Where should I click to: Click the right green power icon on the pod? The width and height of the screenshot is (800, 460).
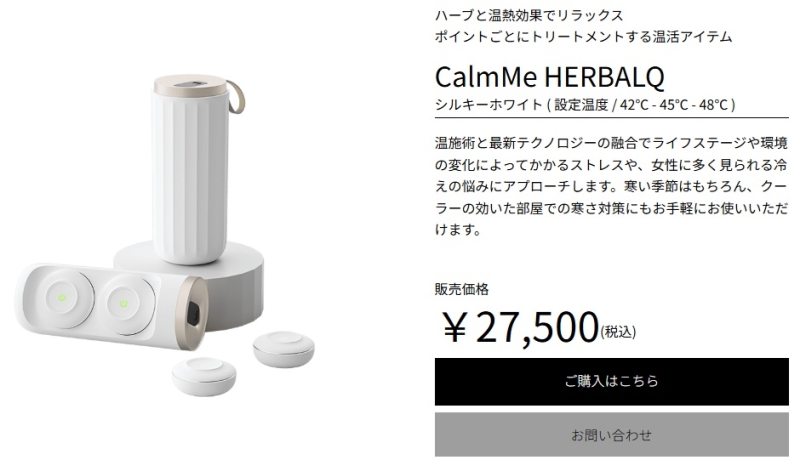point(123,304)
